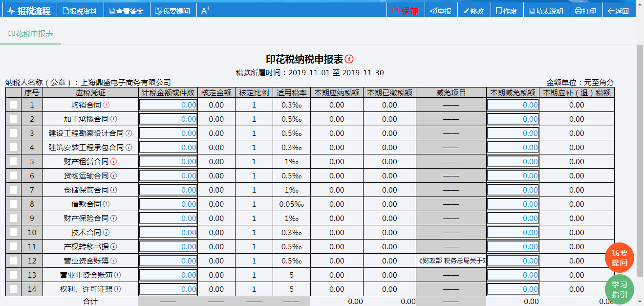The image size is (644, 306).
Task: Open 填表说明 form instructions
Action: [x=546, y=11]
